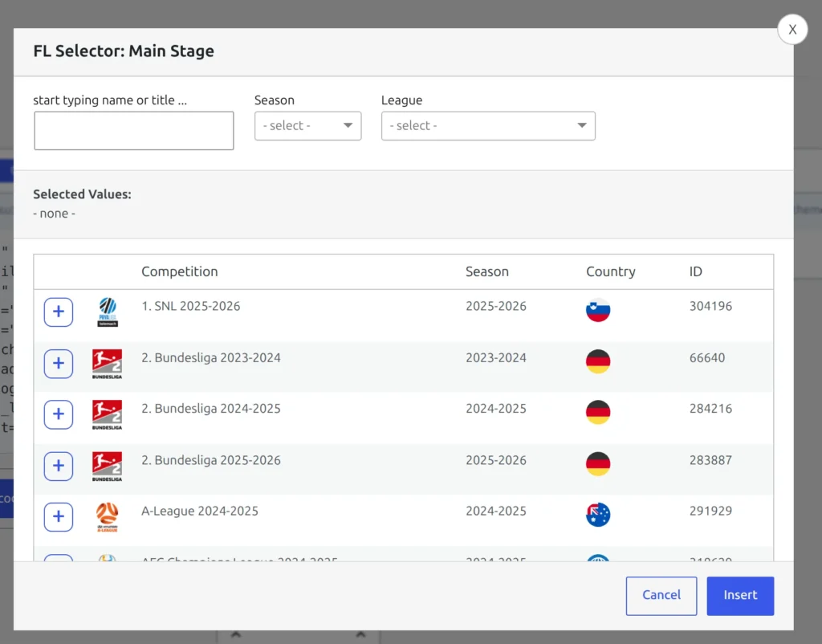Open the League select dropdown
This screenshot has width=822, height=644.
pos(488,126)
